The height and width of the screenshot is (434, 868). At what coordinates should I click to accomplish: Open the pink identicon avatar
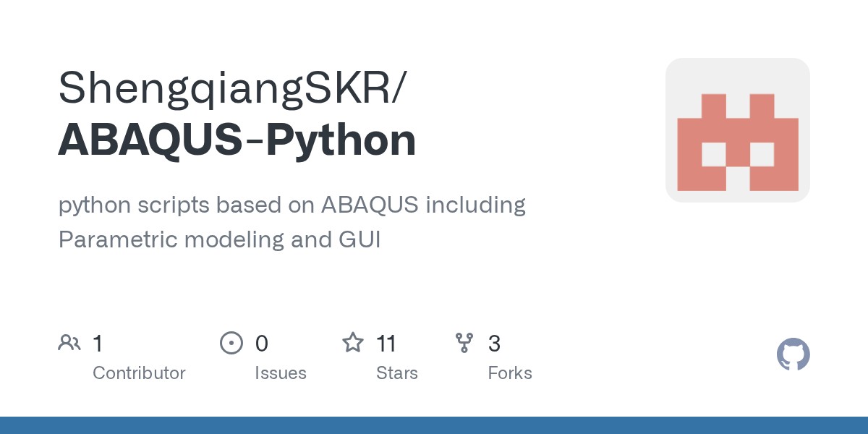[737, 130]
